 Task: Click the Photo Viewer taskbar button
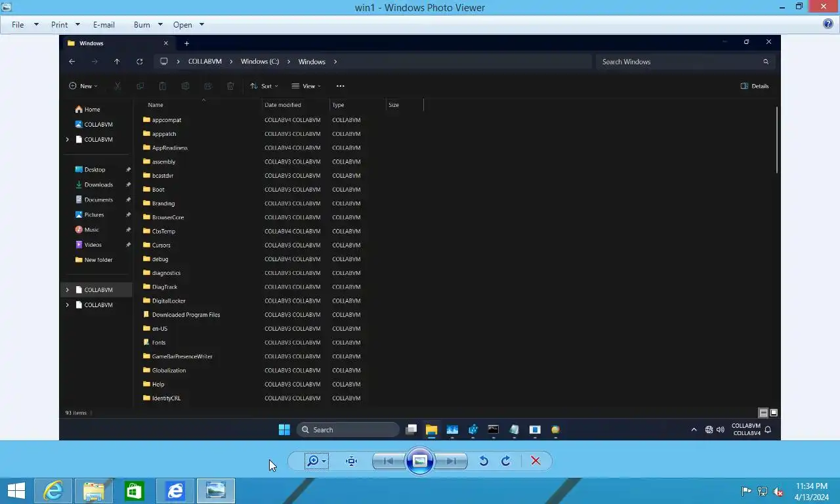216,491
